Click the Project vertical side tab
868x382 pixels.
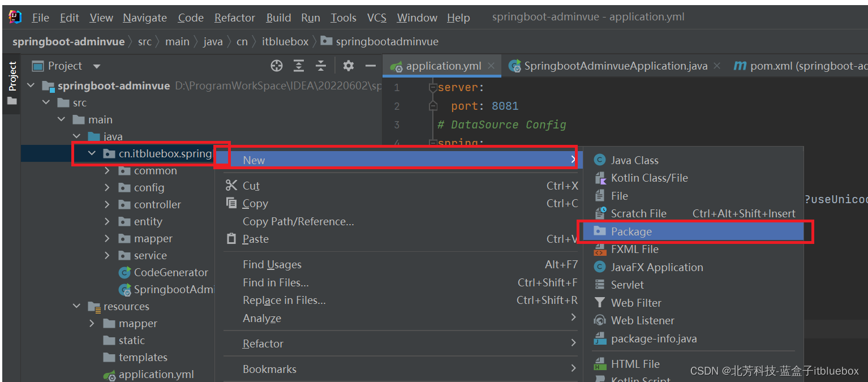(12, 83)
